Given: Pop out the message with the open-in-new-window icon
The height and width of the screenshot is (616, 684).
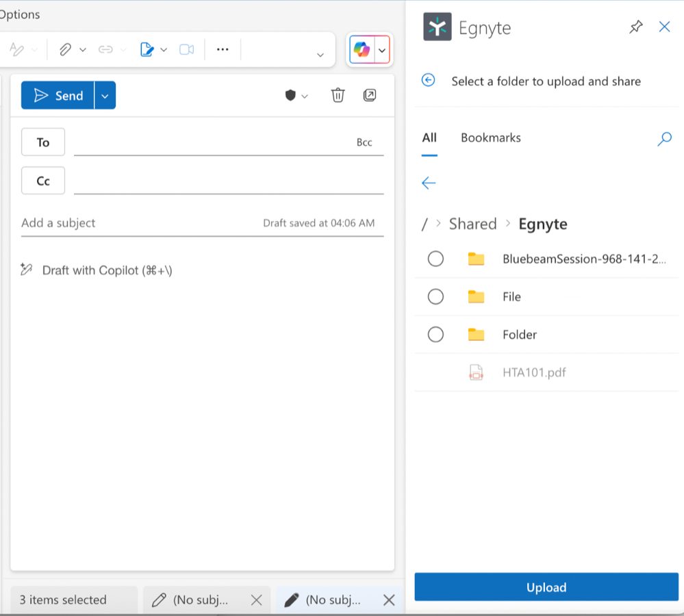Looking at the screenshot, I should (x=370, y=95).
